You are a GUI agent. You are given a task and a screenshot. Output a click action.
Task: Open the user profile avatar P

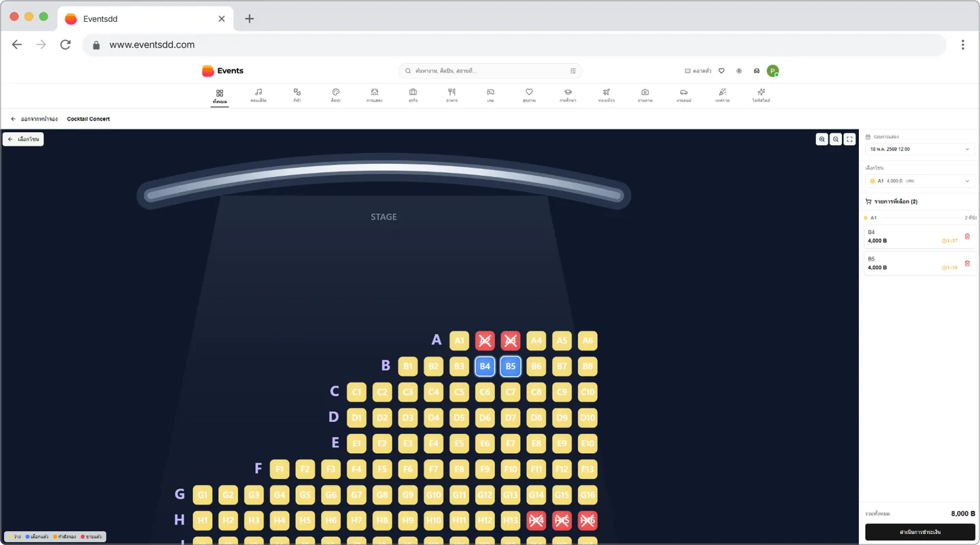pos(773,71)
